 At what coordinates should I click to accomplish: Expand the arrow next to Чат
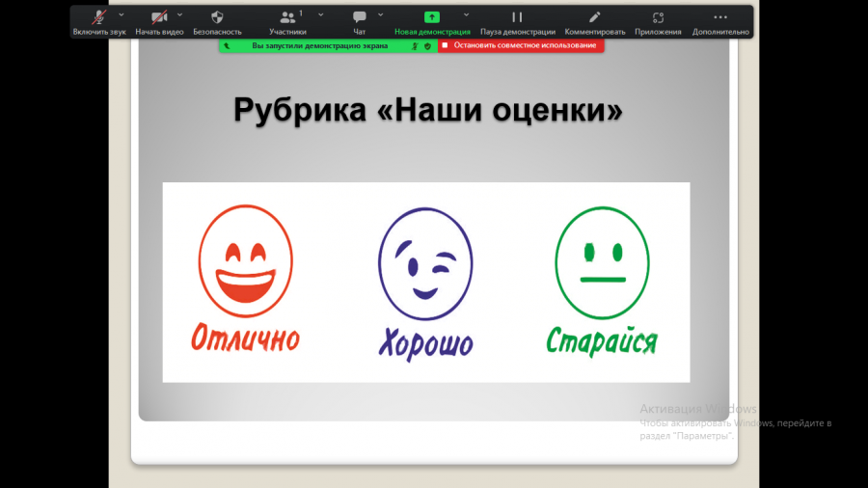tap(380, 14)
